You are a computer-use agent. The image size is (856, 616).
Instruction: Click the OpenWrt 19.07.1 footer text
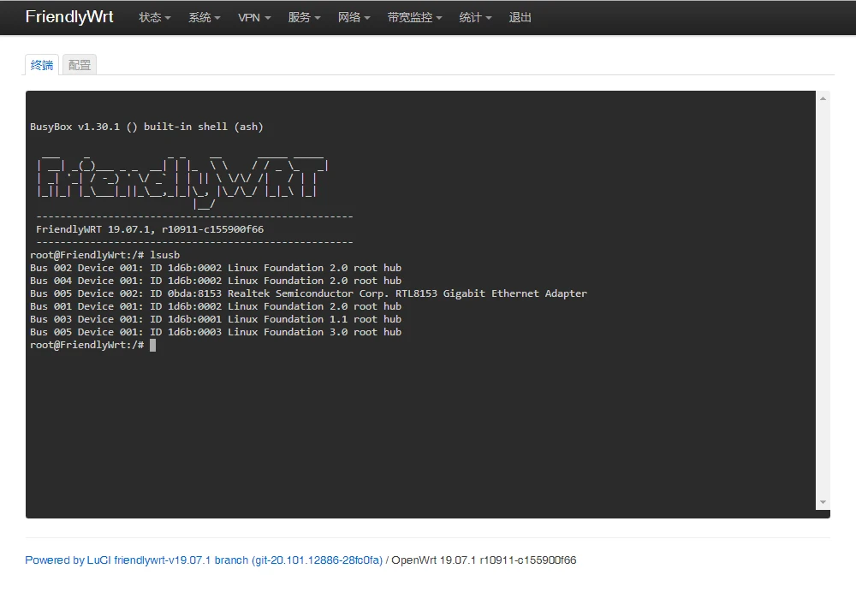click(484, 560)
